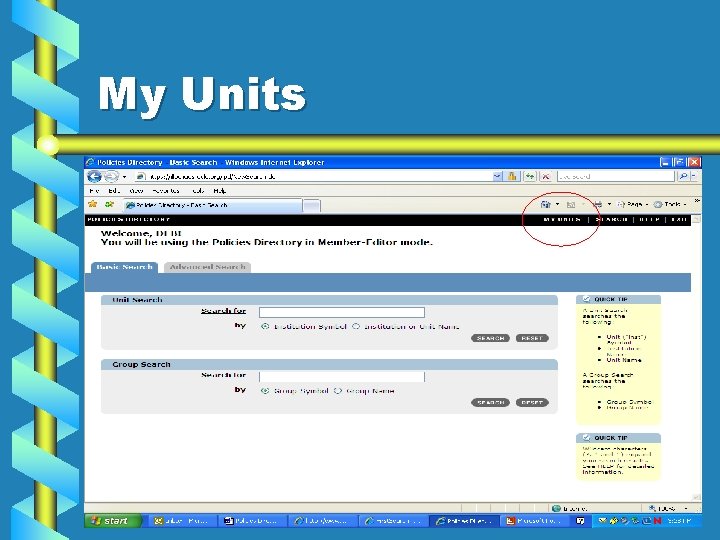Screen dimensions: 720x540
Task: Click HELP in the black navigation bar
Action: point(649,219)
